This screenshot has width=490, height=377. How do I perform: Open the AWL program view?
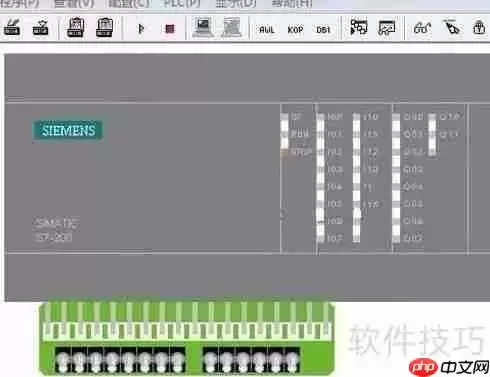pyautogui.click(x=267, y=30)
